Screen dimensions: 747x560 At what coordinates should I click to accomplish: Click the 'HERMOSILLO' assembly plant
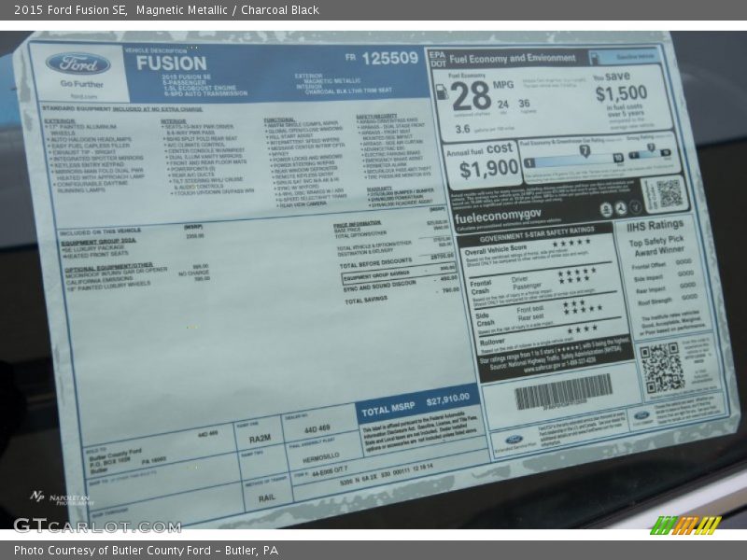coord(321,458)
